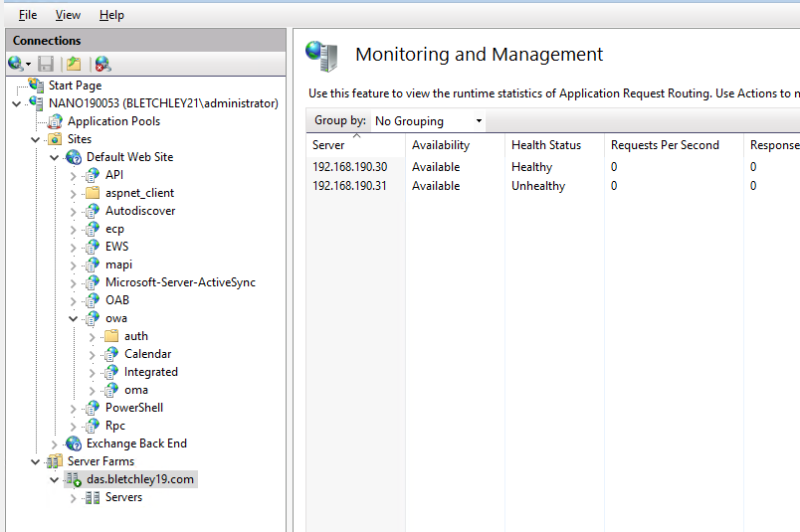The height and width of the screenshot is (532, 800).
Task: Click the auth folder icon
Action: coord(111,336)
